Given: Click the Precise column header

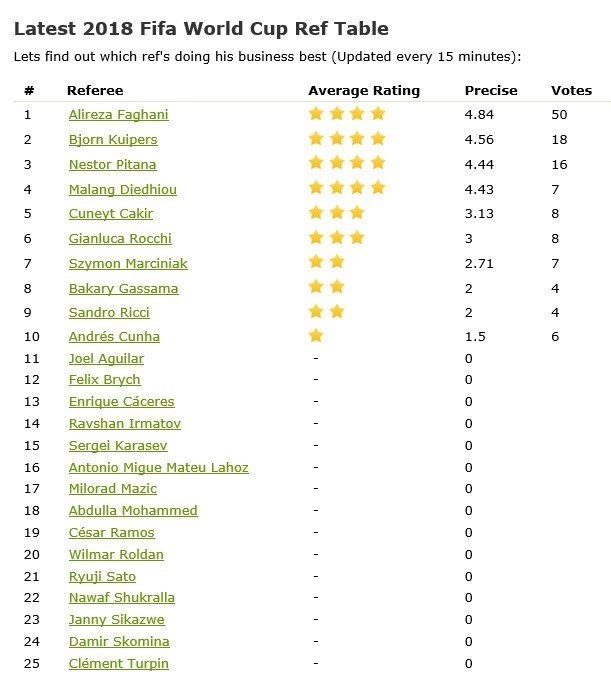Looking at the screenshot, I should [491, 91].
